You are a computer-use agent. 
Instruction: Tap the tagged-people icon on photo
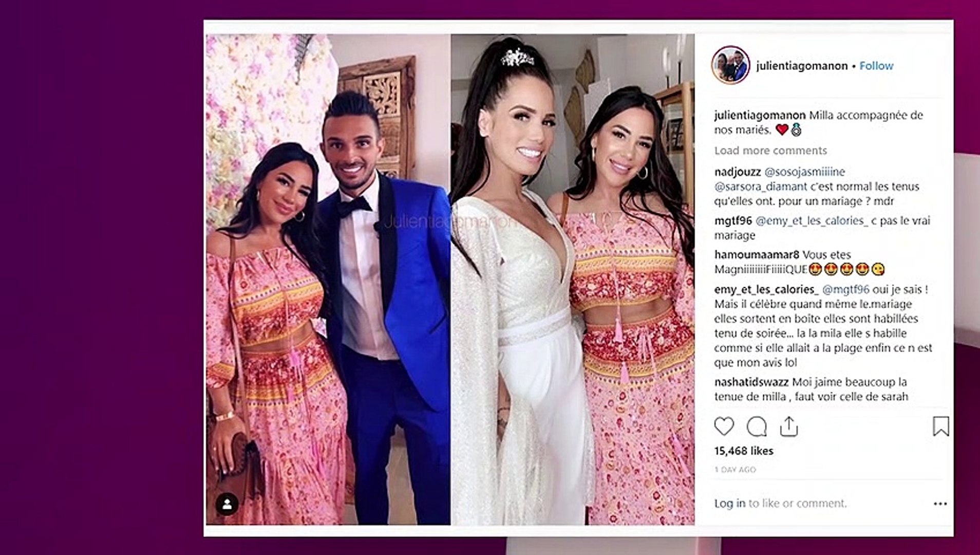coord(227,504)
